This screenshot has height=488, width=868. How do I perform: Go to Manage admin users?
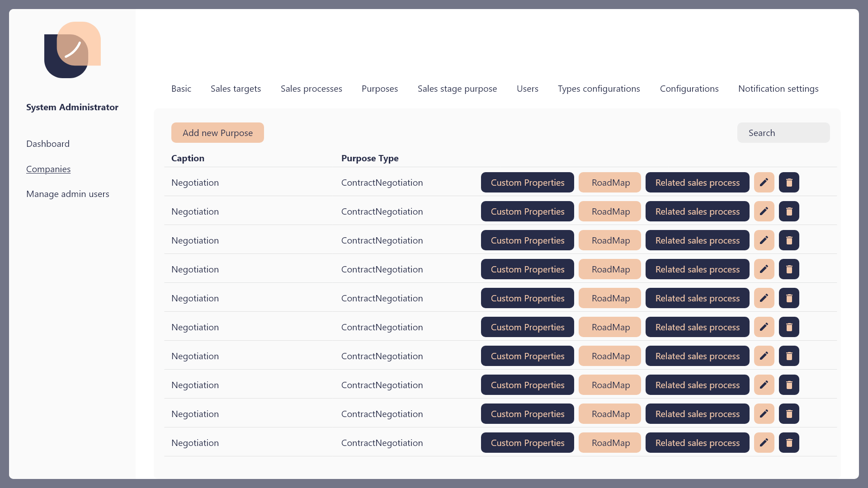(x=68, y=194)
